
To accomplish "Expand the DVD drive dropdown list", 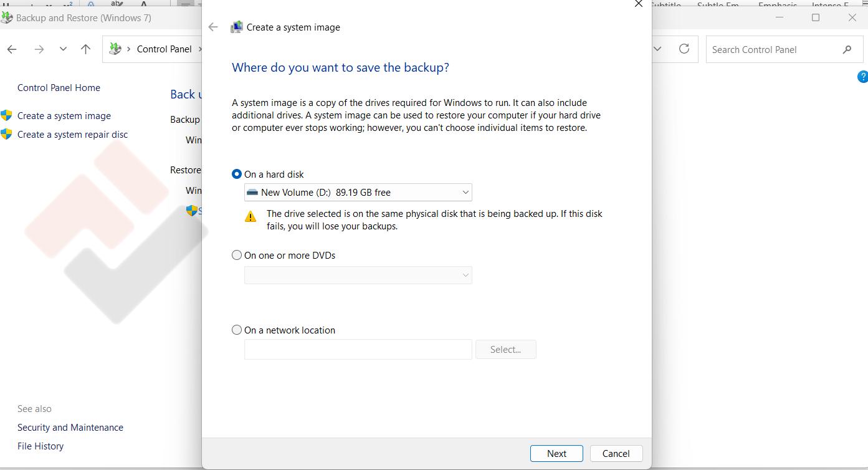I will [358, 275].
